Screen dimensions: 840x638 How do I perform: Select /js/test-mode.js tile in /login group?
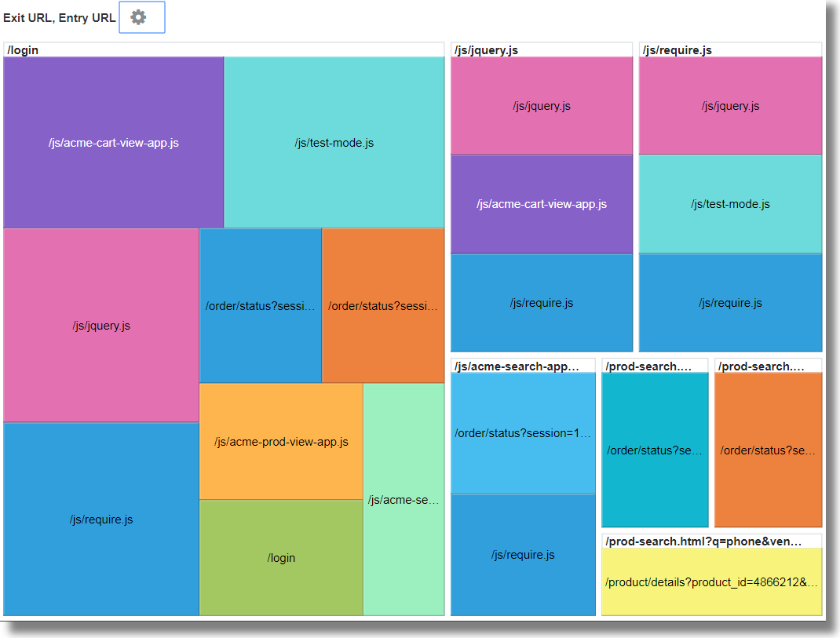[x=334, y=143]
